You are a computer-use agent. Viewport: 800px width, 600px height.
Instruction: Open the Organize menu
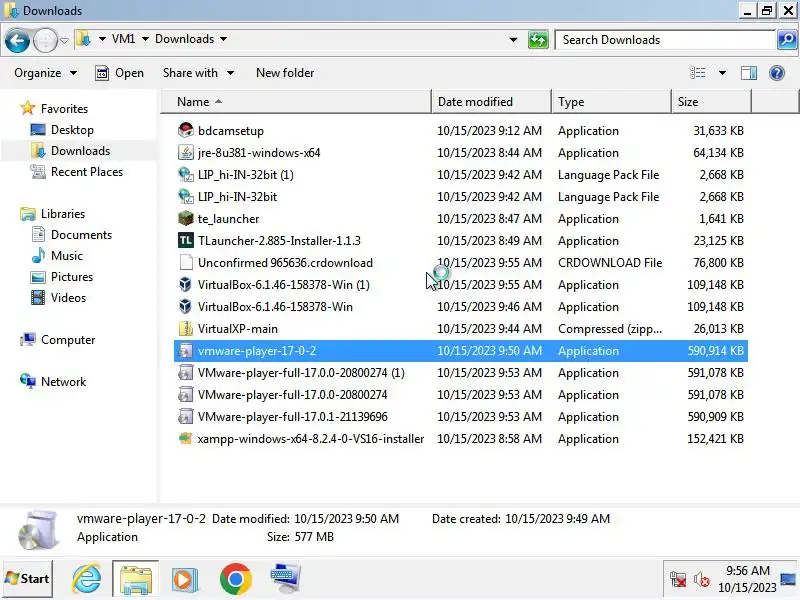[45, 73]
